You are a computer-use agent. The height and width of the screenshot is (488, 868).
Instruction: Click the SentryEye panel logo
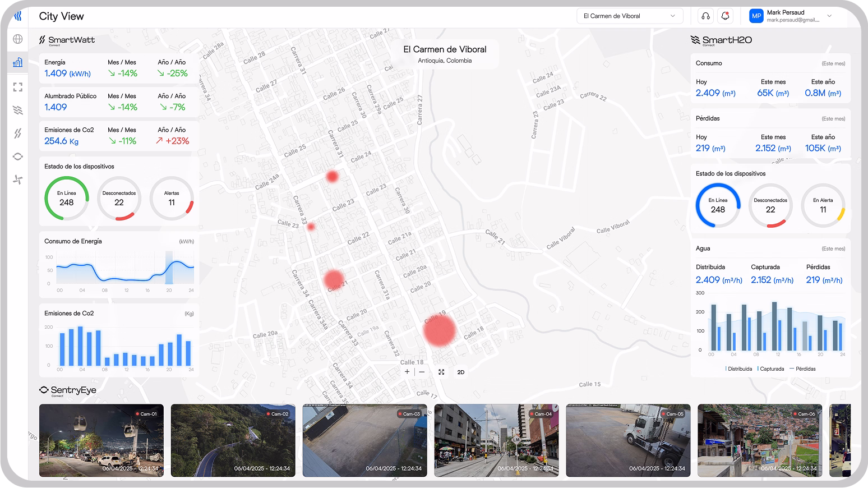[x=67, y=391]
